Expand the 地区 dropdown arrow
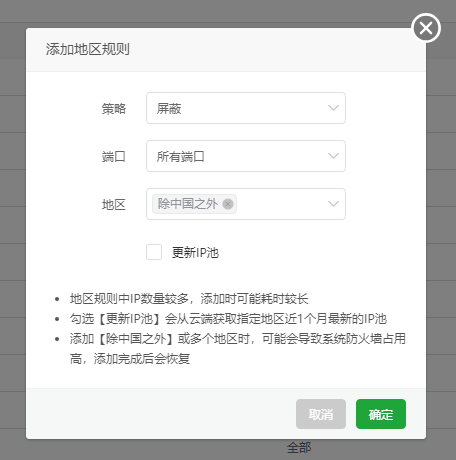Viewport: 456px width, 460px height. point(333,204)
